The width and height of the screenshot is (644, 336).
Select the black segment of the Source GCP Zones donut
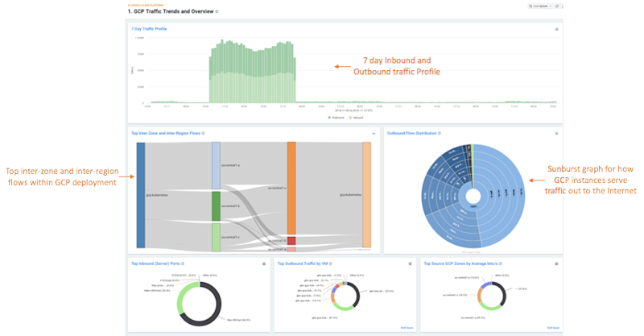[x=502, y=292]
